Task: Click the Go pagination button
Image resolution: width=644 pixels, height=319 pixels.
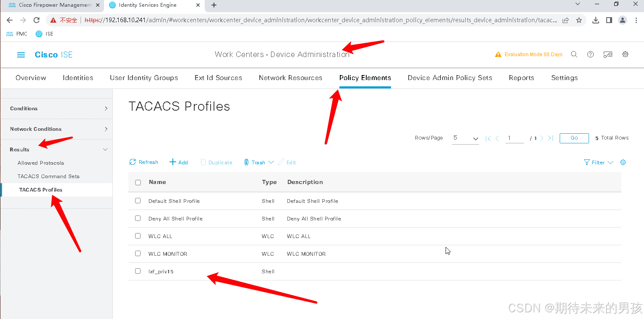Action: [574, 138]
